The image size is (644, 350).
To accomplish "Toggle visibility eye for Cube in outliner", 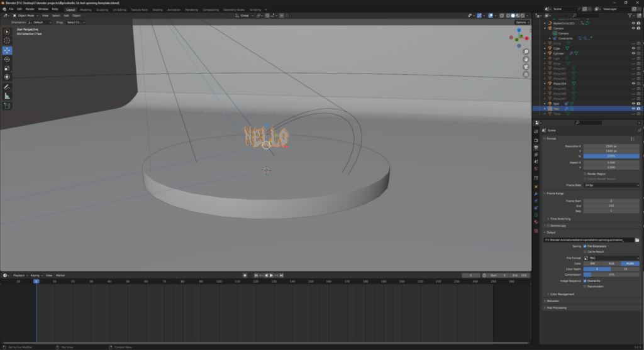I will 633,48.
